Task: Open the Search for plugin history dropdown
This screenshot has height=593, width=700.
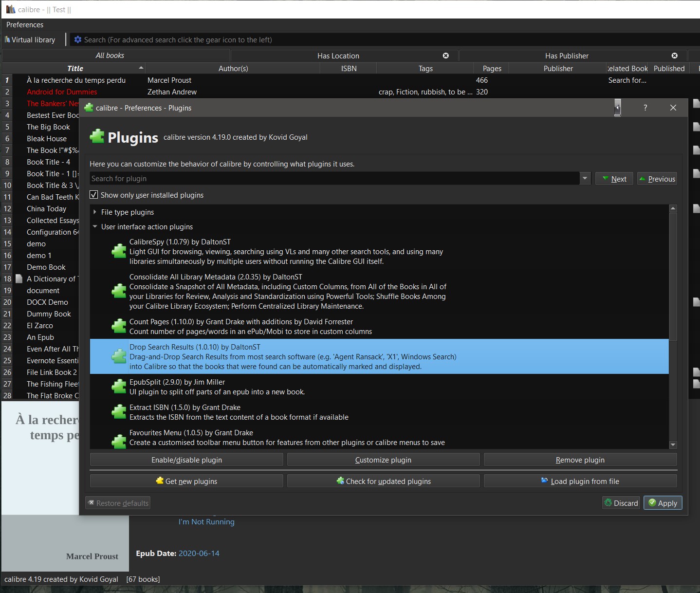Action: pos(585,179)
